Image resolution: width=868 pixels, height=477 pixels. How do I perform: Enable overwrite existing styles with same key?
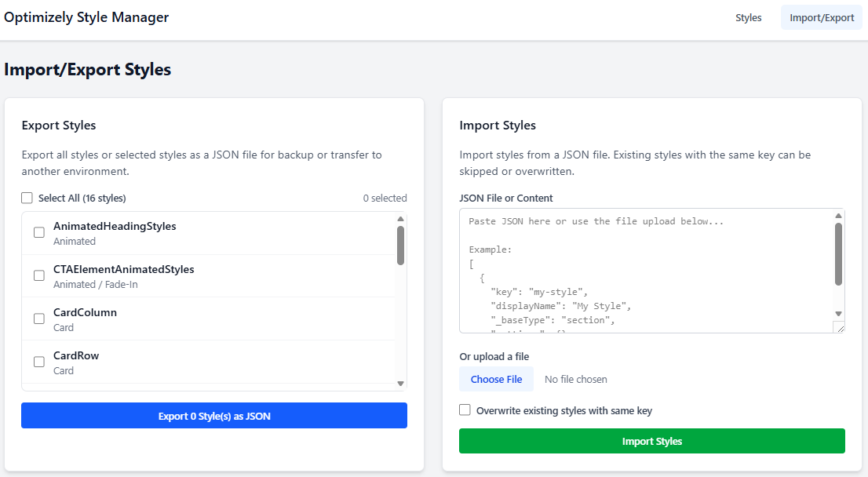[x=465, y=410]
